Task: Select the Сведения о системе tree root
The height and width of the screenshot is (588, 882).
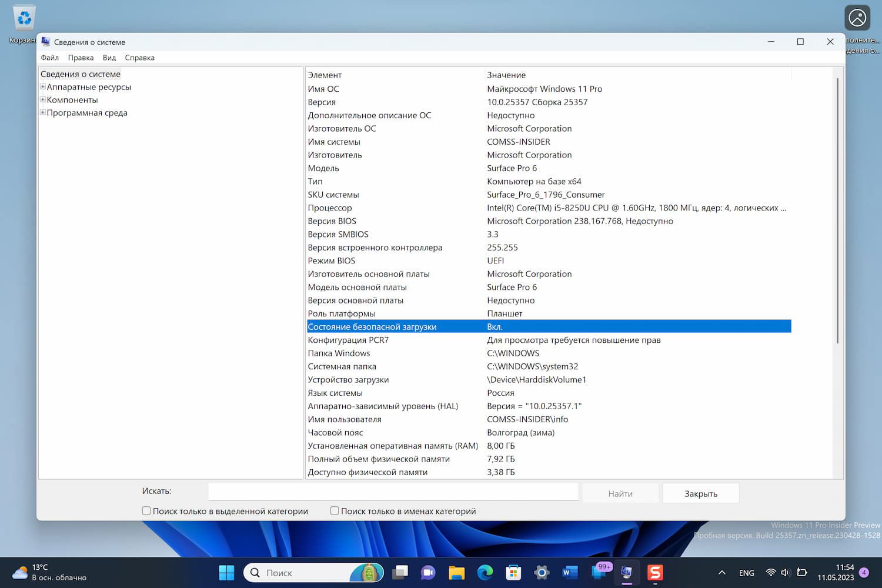Action: coord(81,74)
